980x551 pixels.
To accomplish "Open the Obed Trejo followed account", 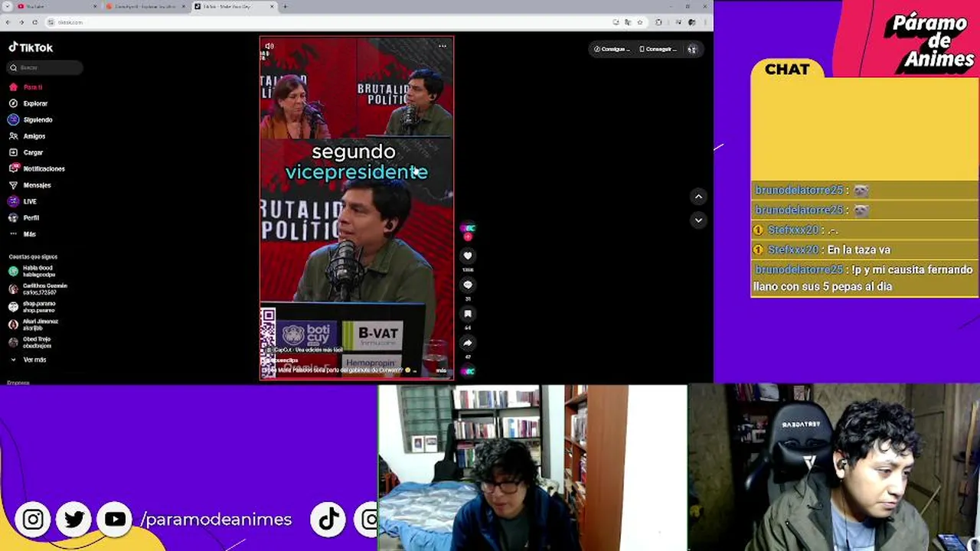I will [x=31, y=342].
